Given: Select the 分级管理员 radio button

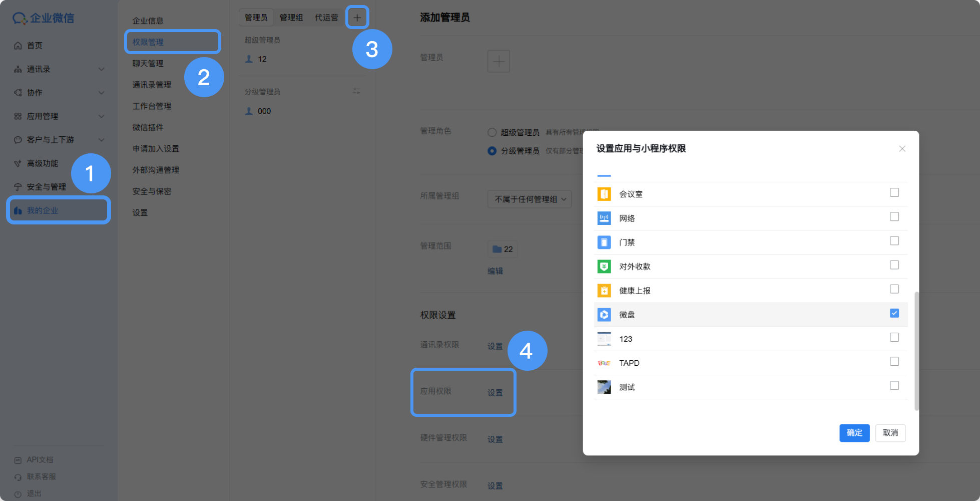Looking at the screenshot, I should [492, 151].
